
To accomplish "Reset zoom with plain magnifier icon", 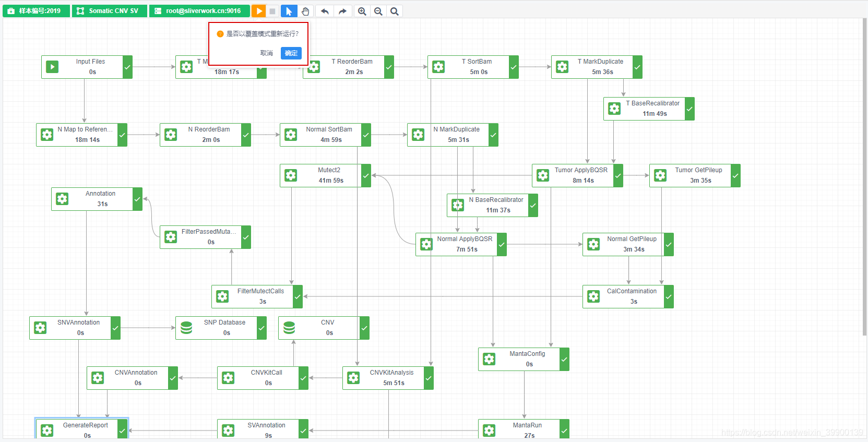I will 395,11.
